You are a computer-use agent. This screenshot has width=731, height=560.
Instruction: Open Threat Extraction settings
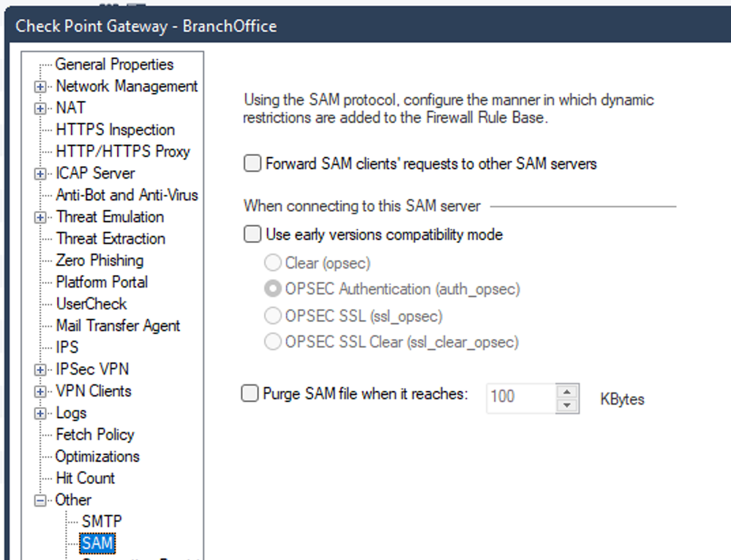(110, 238)
